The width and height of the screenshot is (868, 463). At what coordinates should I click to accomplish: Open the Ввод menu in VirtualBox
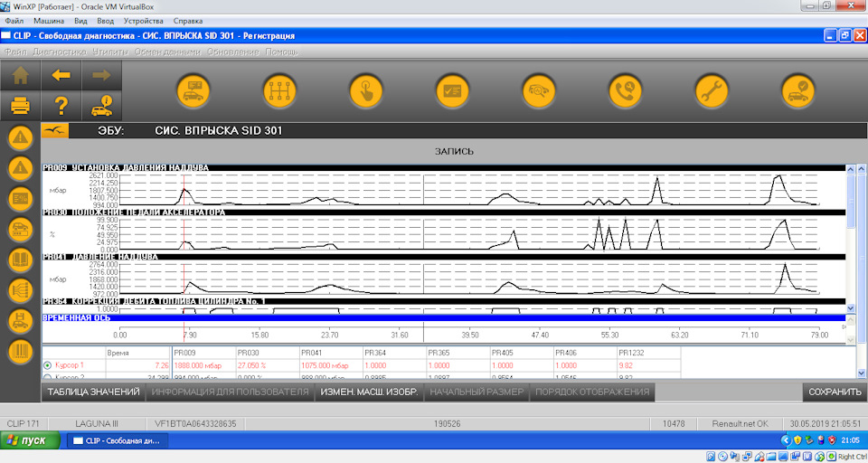point(105,21)
